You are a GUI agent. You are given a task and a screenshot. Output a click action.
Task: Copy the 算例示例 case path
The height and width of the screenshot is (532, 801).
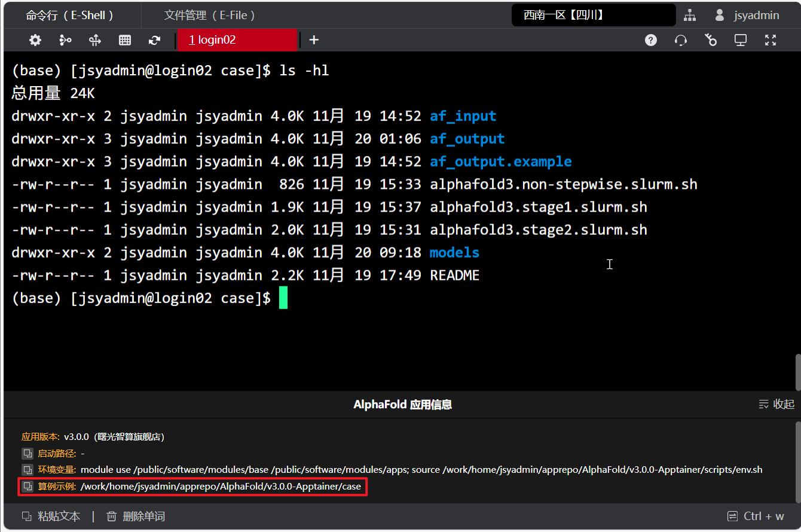point(27,487)
